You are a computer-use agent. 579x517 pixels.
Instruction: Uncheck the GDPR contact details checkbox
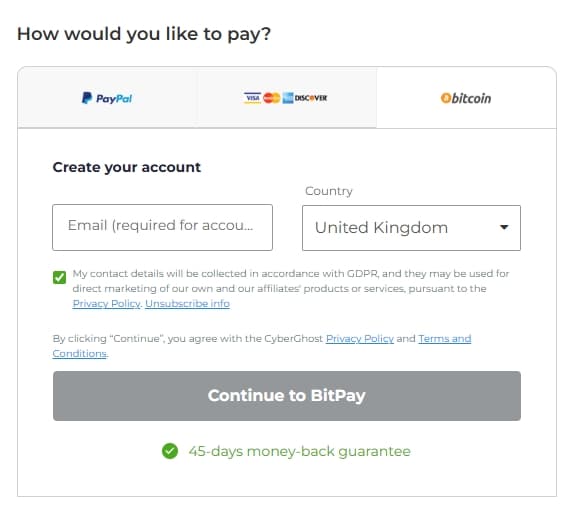coord(59,277)
